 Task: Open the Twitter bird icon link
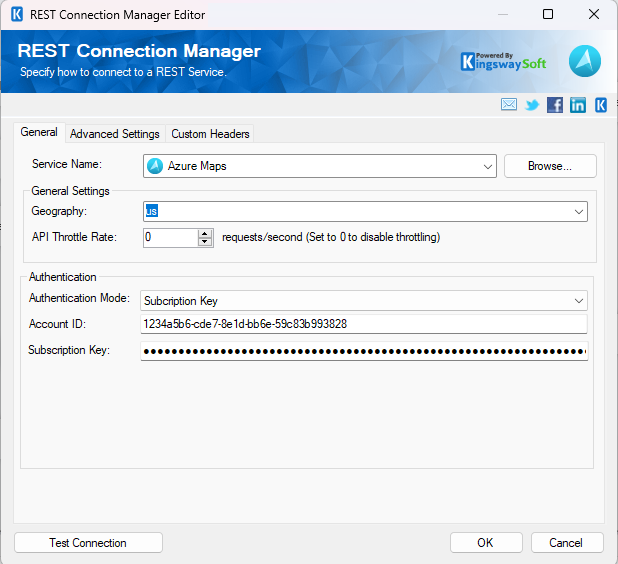click(x=532, y=105)
